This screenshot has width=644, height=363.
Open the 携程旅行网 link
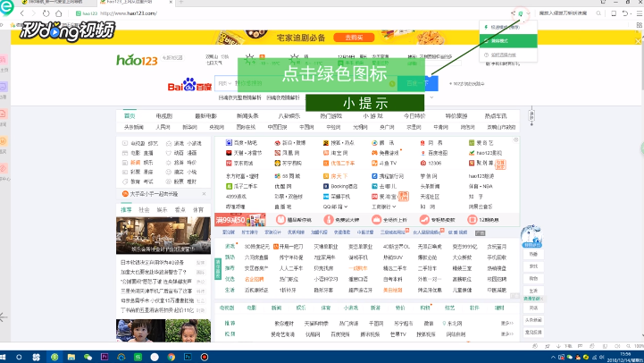[388, 176]
